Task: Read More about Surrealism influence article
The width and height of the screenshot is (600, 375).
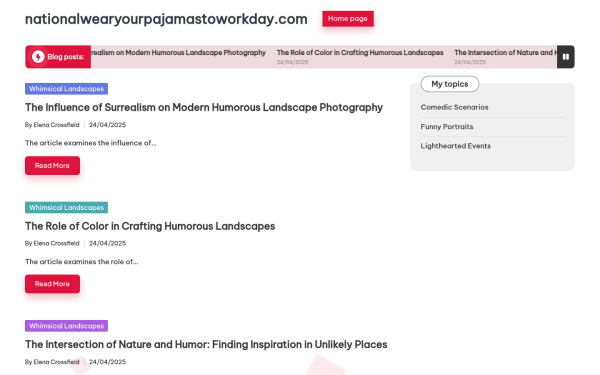Action: [x=52, y=166]
